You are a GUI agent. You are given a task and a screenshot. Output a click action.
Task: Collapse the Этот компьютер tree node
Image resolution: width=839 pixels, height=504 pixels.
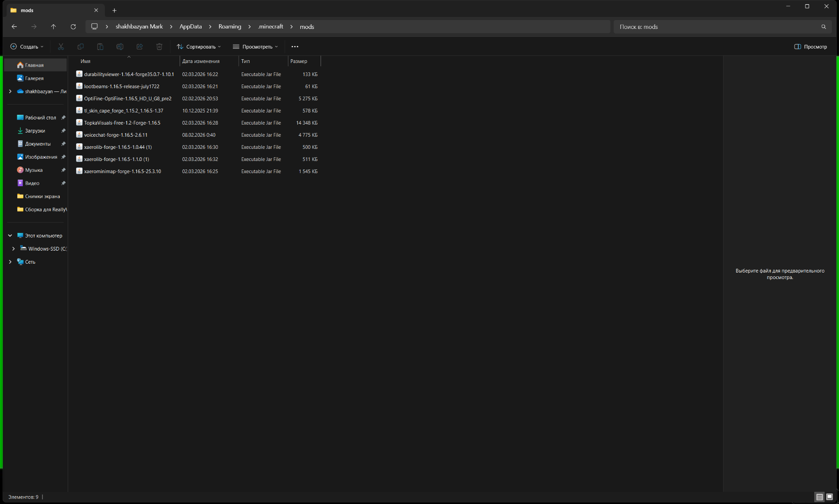10,236
